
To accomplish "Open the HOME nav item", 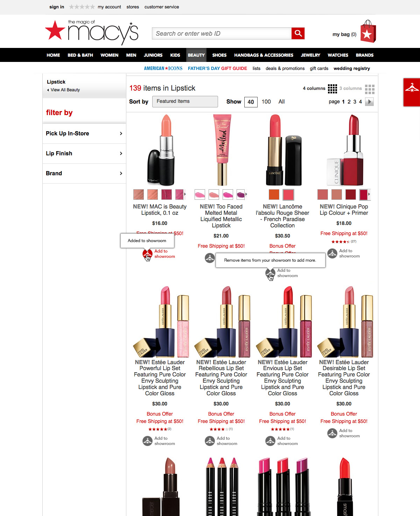I will tap(53, 55).
